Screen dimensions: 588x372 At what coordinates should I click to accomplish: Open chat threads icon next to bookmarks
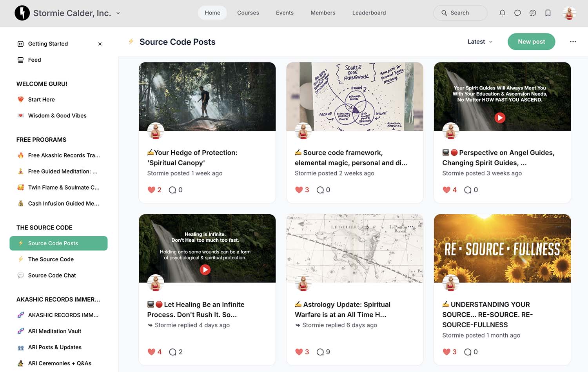click(x=533, y=13)
